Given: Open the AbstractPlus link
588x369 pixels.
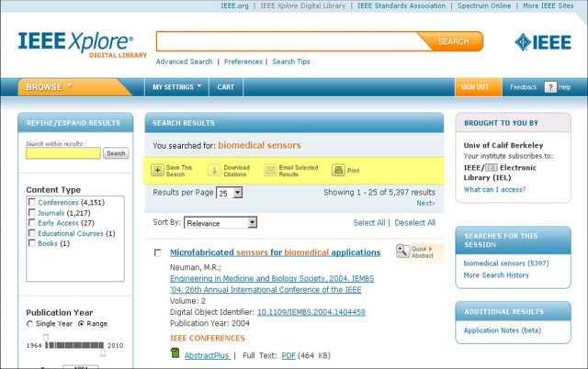Looking at the screenshot, I should 207,355.
